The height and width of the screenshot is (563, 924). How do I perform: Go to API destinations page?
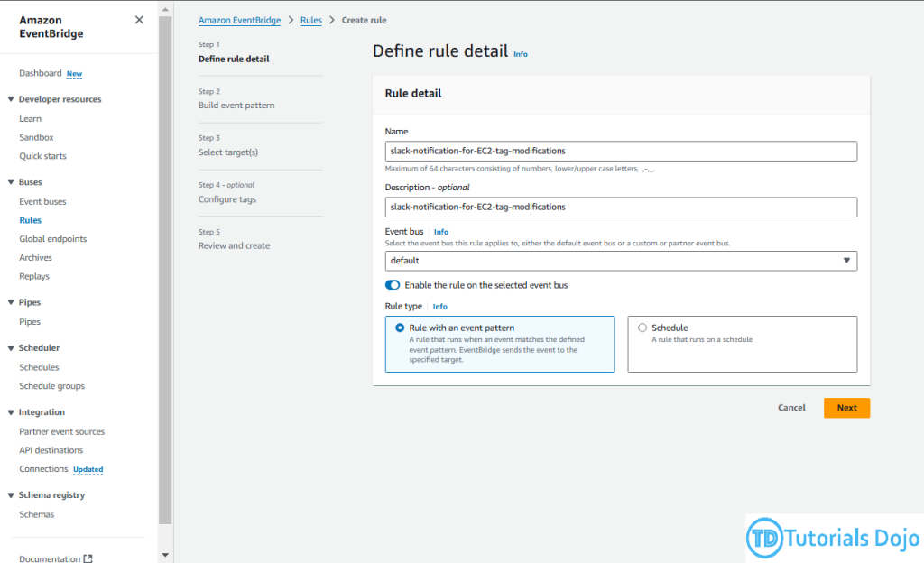coord(51,450)
